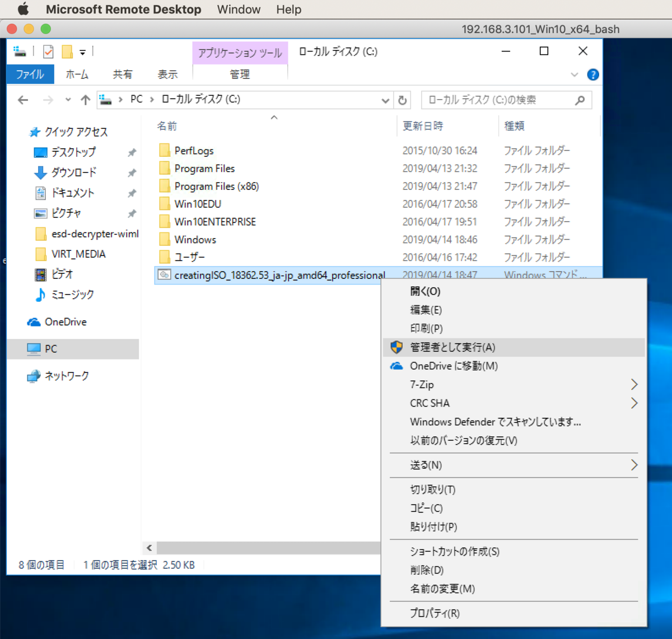The height and width of the screenshot is (639, 672).
Task: Sort by the 更新日時 column header
Action: coord(423,126)
